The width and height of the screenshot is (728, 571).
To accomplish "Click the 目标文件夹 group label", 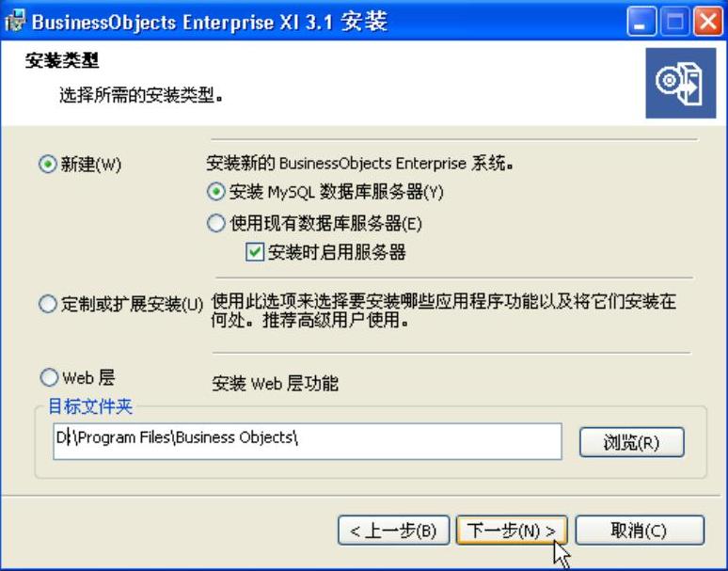I will coord(90,406).
